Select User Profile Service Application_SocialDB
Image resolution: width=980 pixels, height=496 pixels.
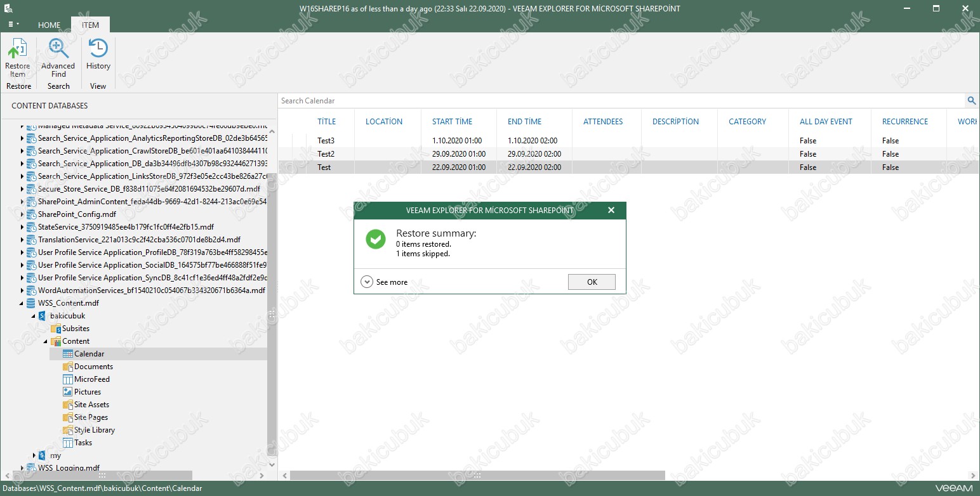click(152, 265)
